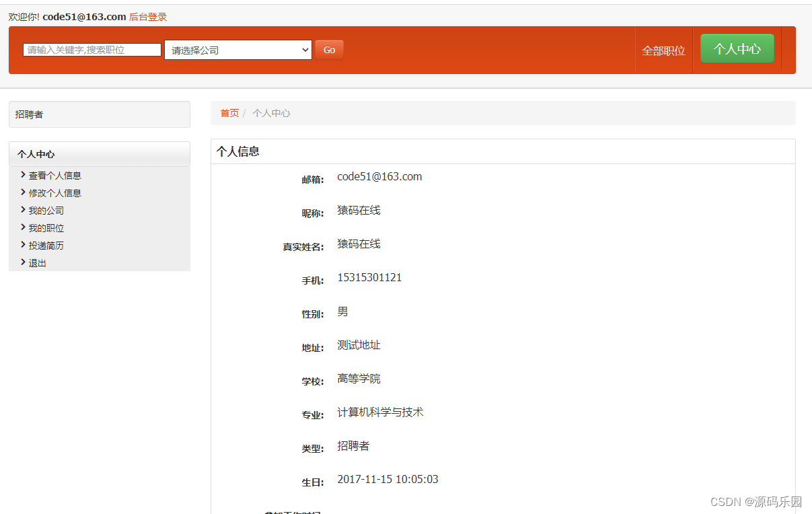Click the chevron icon beside "投递简历"

point(24,245)
